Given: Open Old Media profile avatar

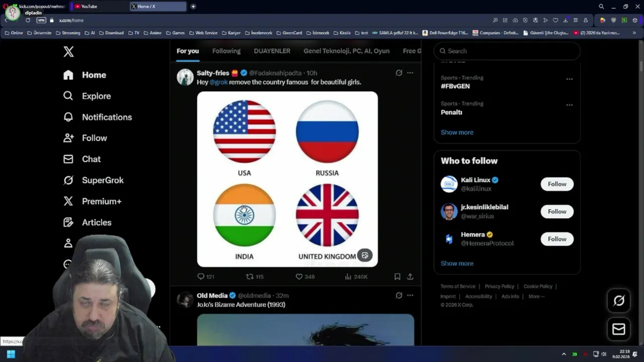Looking at the screenshot, I should (x=185, y=300).
